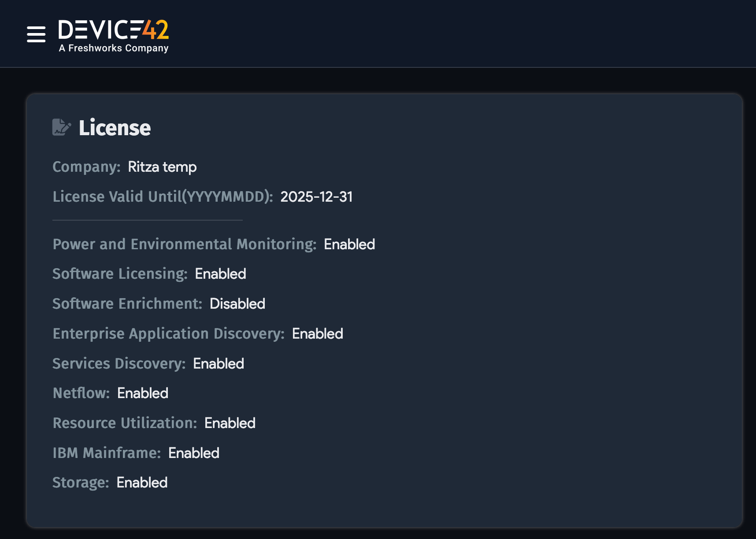Open company selector showing Ritza temp

coord(162,167)
